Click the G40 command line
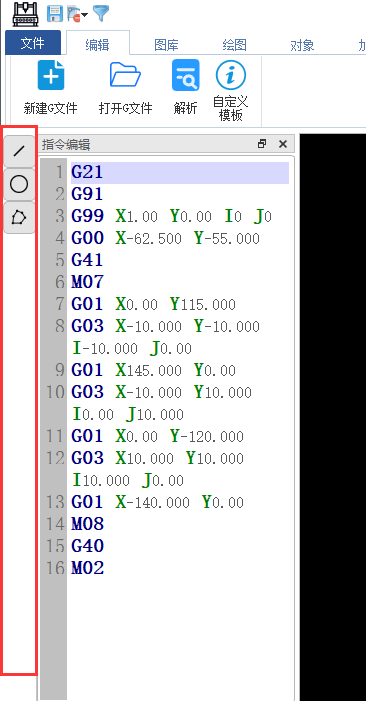This screenshot has width=366, height=701. (x=87, y=546)
